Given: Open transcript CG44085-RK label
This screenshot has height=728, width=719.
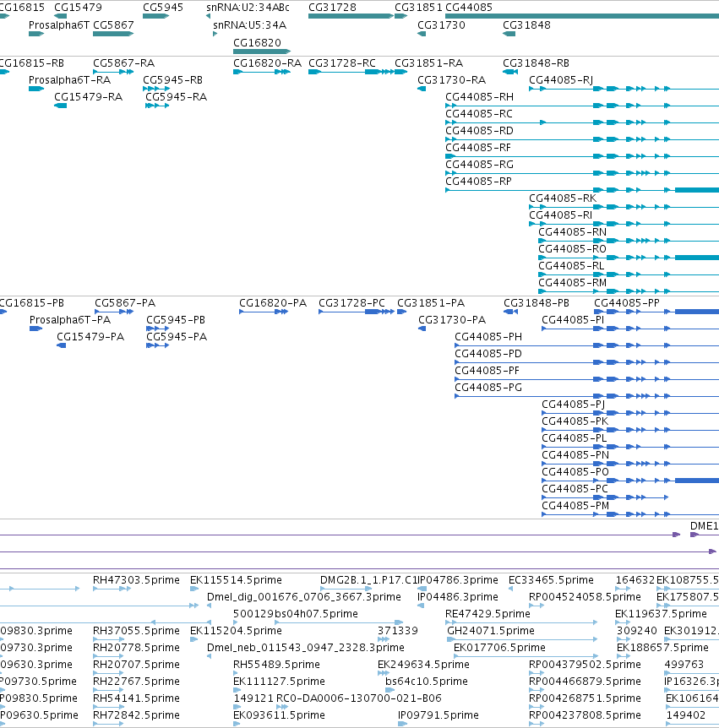Looking at the screenshot, I should tap(563, 198).
